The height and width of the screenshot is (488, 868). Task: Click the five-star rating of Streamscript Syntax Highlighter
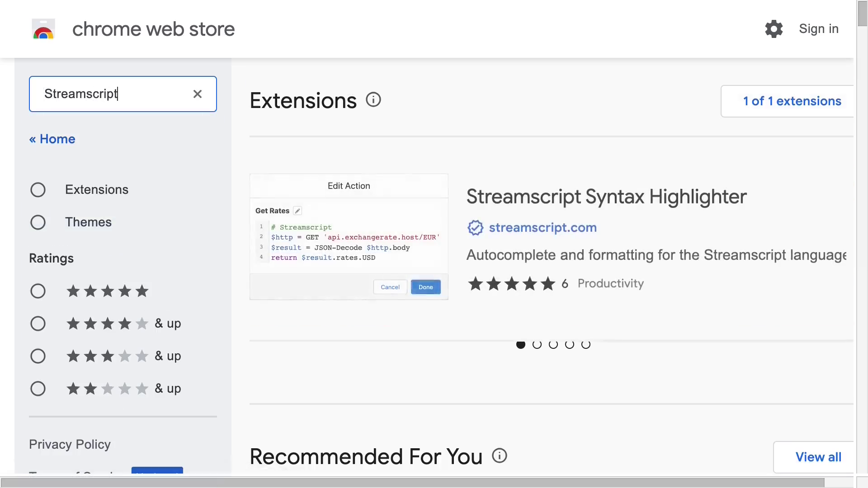(x=511, y=284)
